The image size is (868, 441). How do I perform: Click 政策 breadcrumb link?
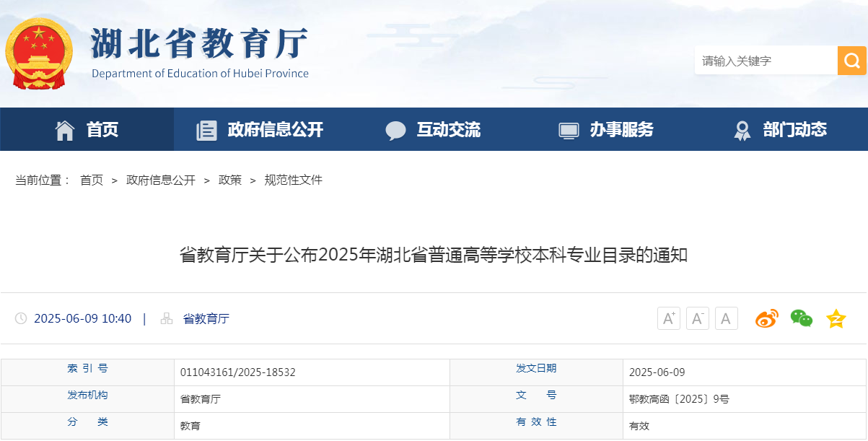pyautogui.click(x=230, y=180)
